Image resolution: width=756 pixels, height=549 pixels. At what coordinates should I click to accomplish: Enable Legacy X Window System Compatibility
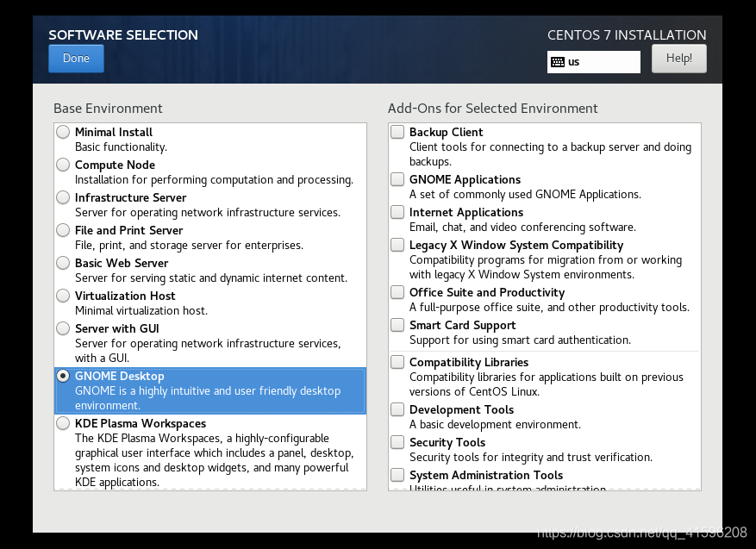coord(397,245)
